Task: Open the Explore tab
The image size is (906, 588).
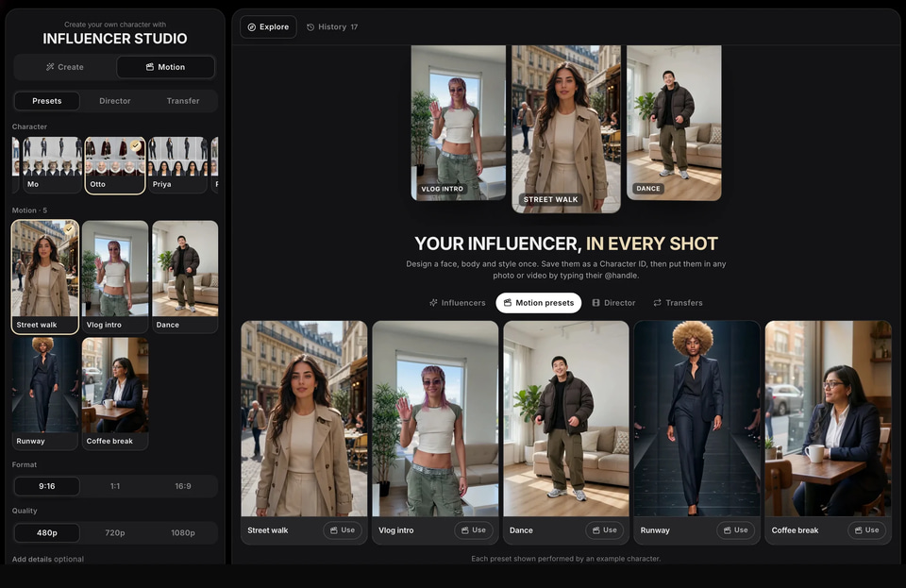Action: pyautogui.click(x=268, y=26)
